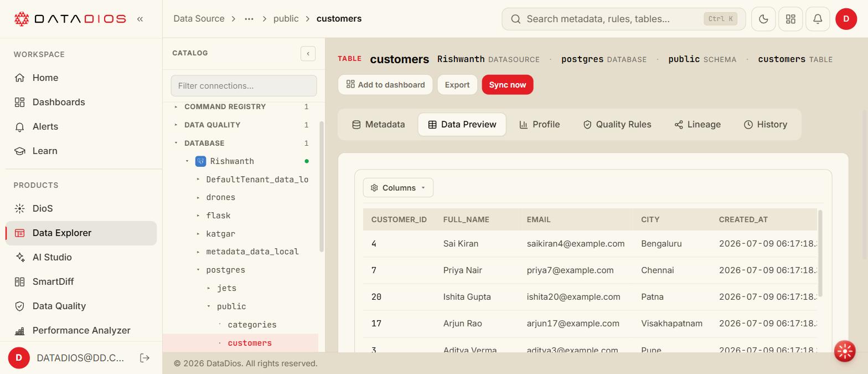868x374 pixels.
Task: Click the Ishita Gupta name cell
Action: pyautogui.click(x=467, y=297)
